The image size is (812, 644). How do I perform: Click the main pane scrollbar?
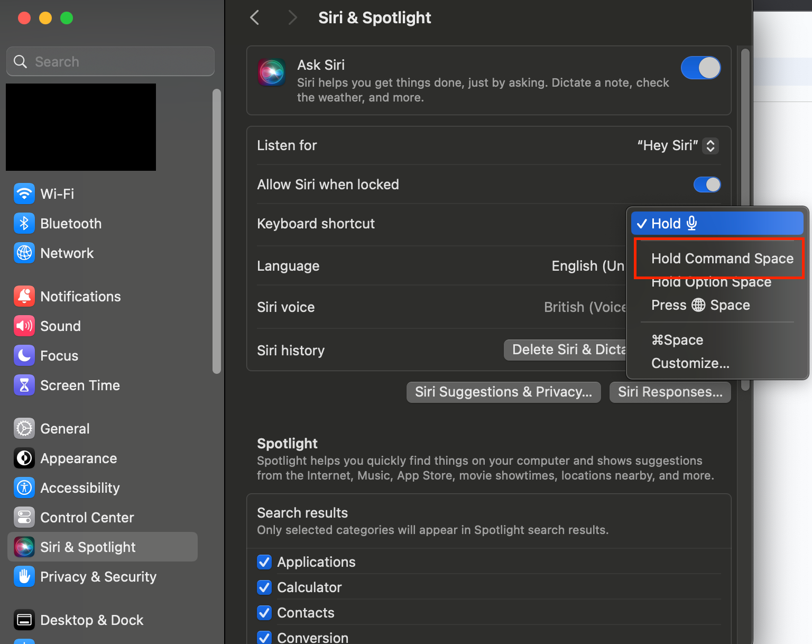point(745,219)
